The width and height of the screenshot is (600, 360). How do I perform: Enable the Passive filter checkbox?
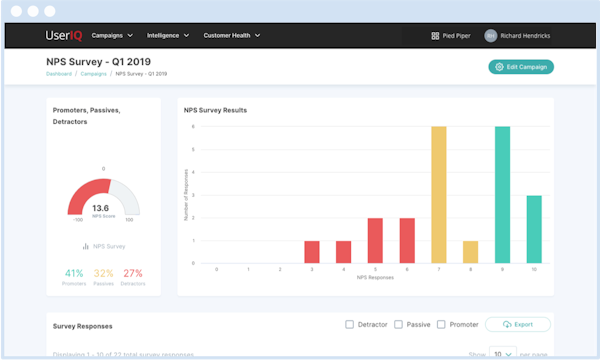[398, 324]
